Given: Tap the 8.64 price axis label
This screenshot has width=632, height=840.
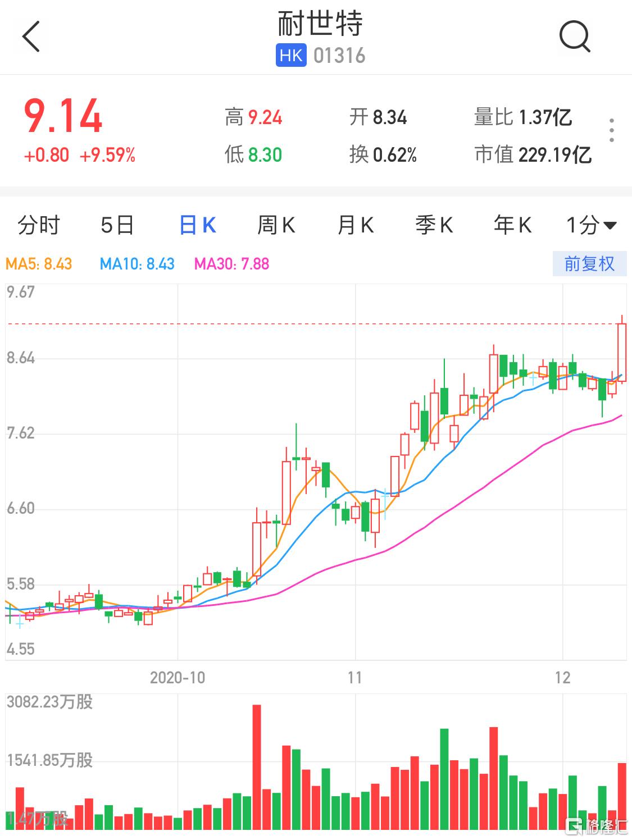Looking at the screenshot, I should coord(20,358).
